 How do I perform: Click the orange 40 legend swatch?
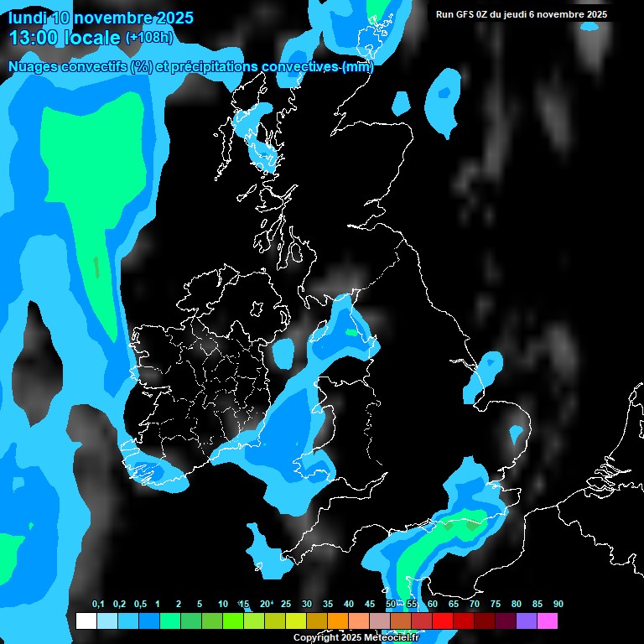(337, 621)
